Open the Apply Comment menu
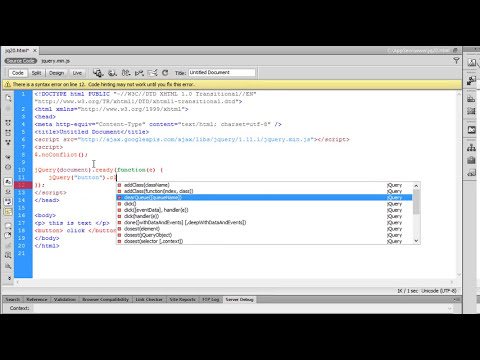 tap(8, 226)
